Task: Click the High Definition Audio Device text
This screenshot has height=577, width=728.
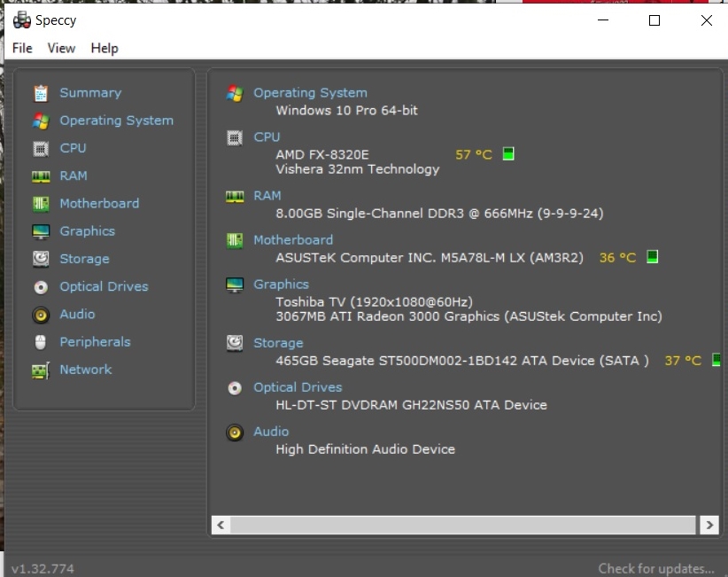Action: tap(366, 449)
